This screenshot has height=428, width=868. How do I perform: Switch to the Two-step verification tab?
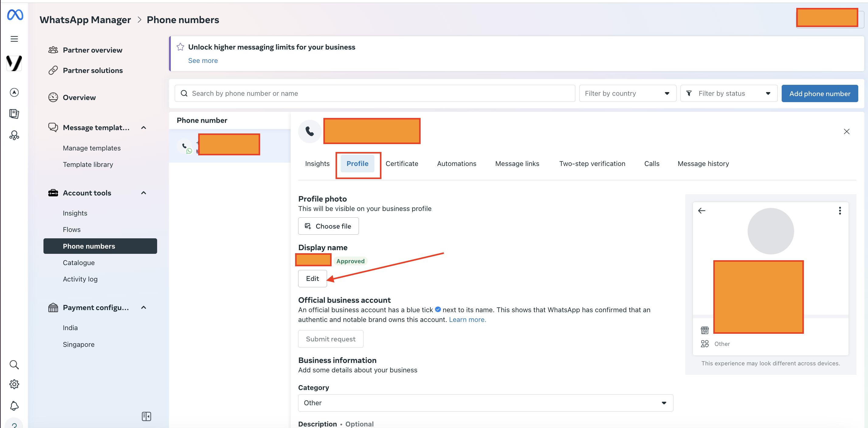coord(592,164)
